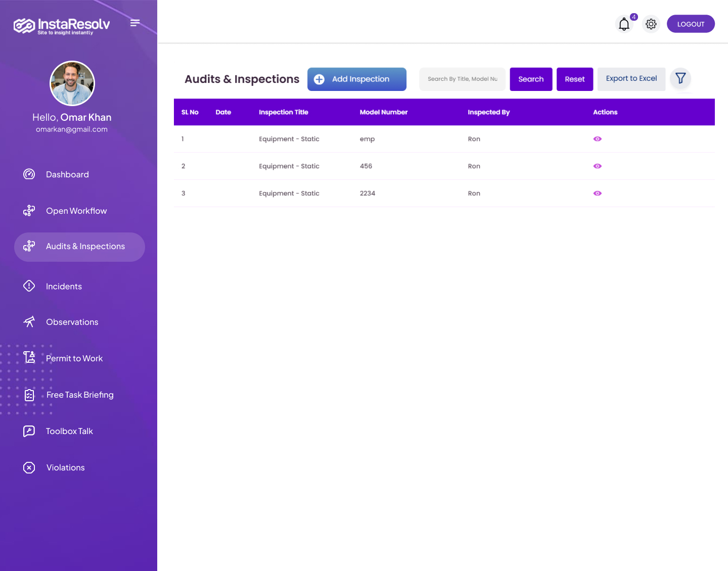Click the Toolbox Talk wrench icon
This screenshot has height=571, width=728.
point(29,431)
